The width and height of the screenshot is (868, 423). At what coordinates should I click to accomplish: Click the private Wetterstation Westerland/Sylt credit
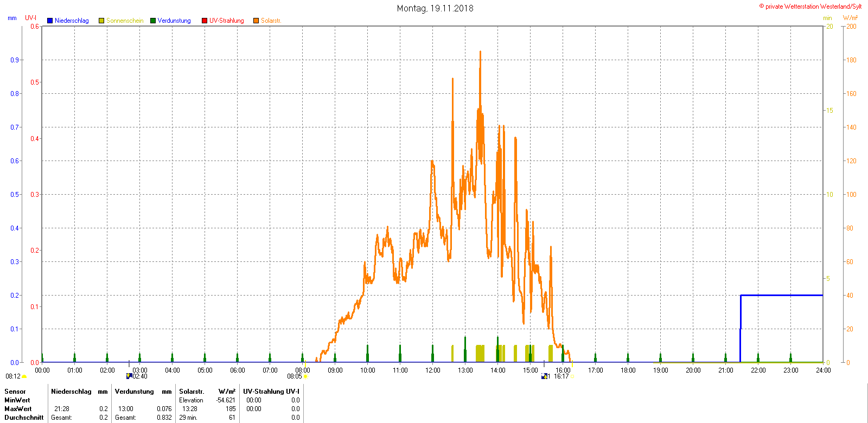[810, 7]
